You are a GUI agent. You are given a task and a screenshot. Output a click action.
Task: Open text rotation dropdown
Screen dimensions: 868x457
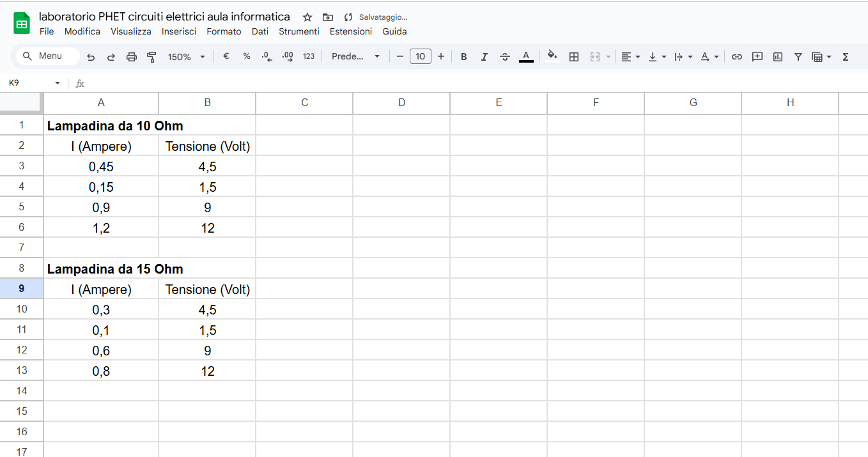(x=709, y=57)
